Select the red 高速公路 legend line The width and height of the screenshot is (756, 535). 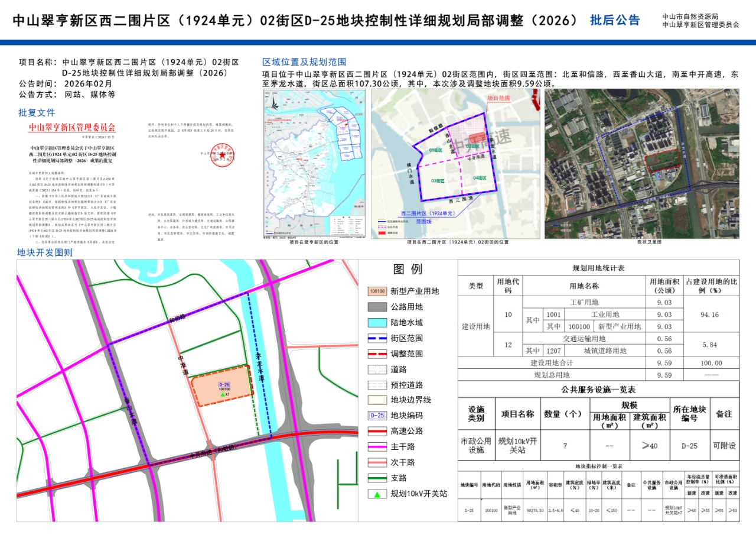point(376,431)
